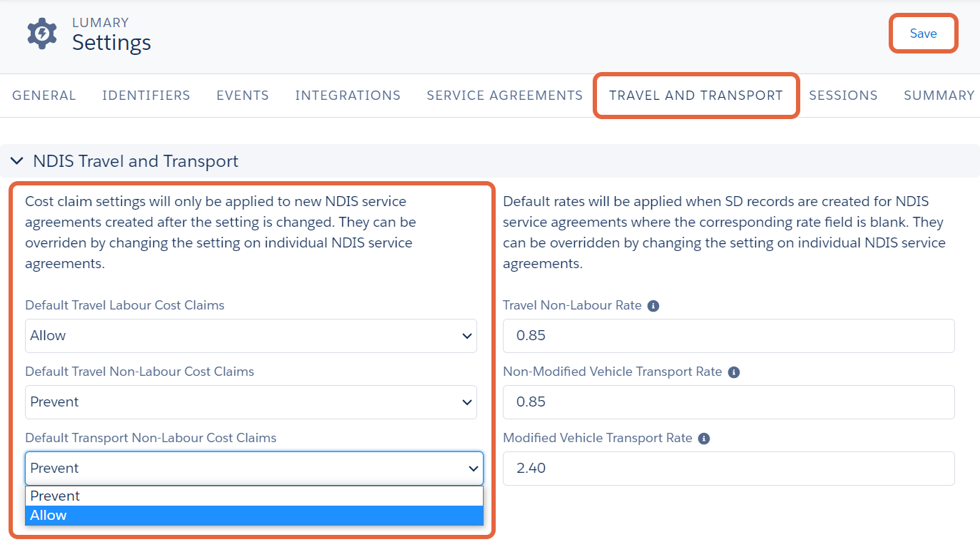The height and width of the screenshot is (542, 980).
Task: Click the 'Travel Non-Labour Rate' label text
Action: (x=573, y=305)
